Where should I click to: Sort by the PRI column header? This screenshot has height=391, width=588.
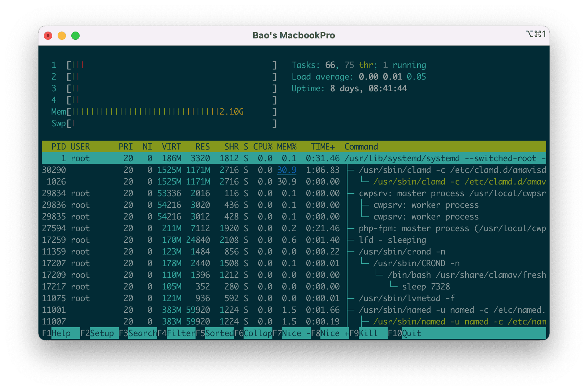pos(126,146)
